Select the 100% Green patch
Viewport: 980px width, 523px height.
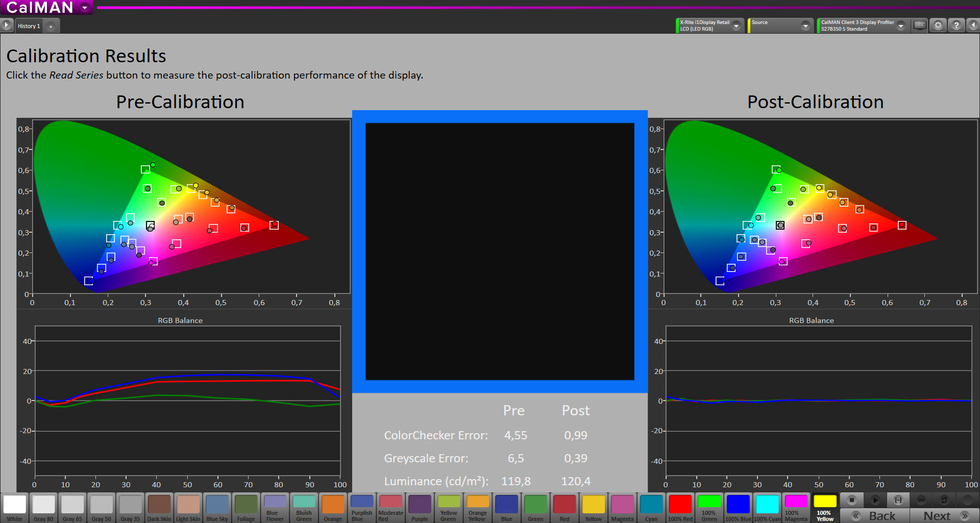[709, 508]
